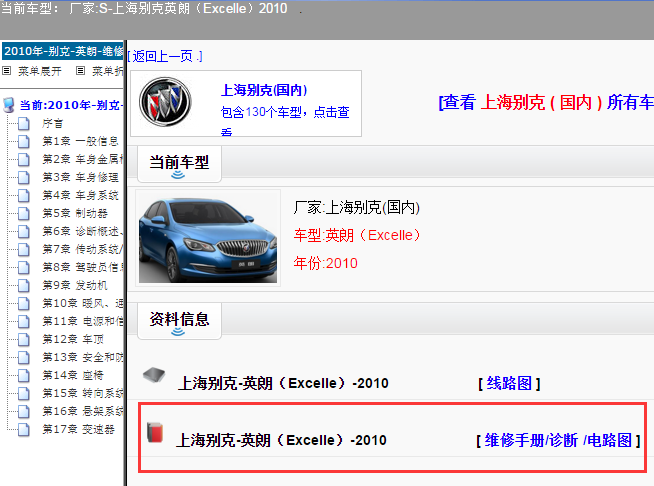This screenshot has width=654, height=486.
Task: Click the page icon for 第8章 驾驶员信息
Action: 24,267
